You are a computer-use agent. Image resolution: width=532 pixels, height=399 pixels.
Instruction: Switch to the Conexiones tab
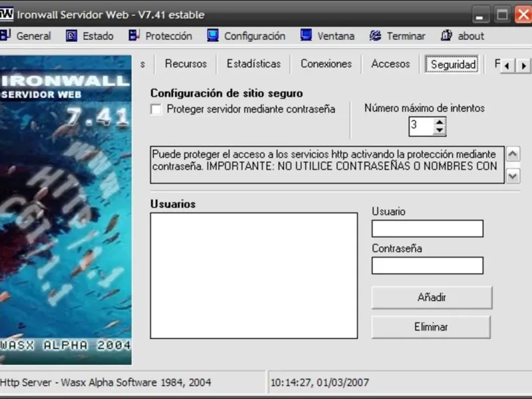click(326, 64)
